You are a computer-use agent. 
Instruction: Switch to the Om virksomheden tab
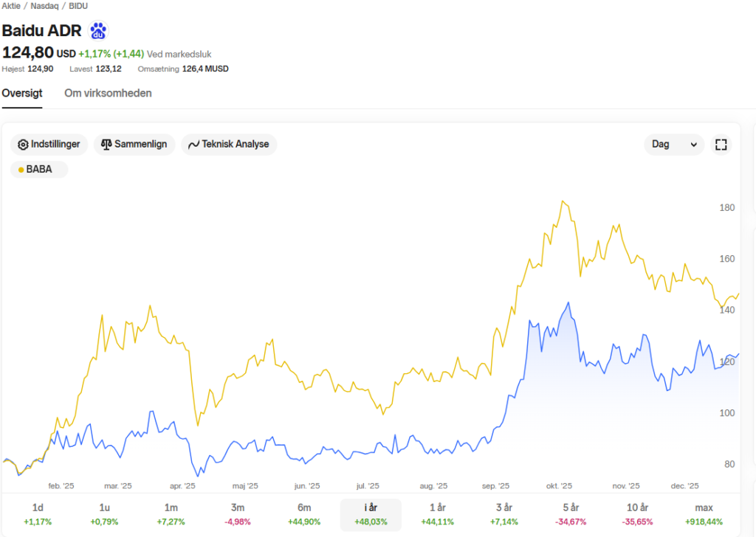point(108,93)
